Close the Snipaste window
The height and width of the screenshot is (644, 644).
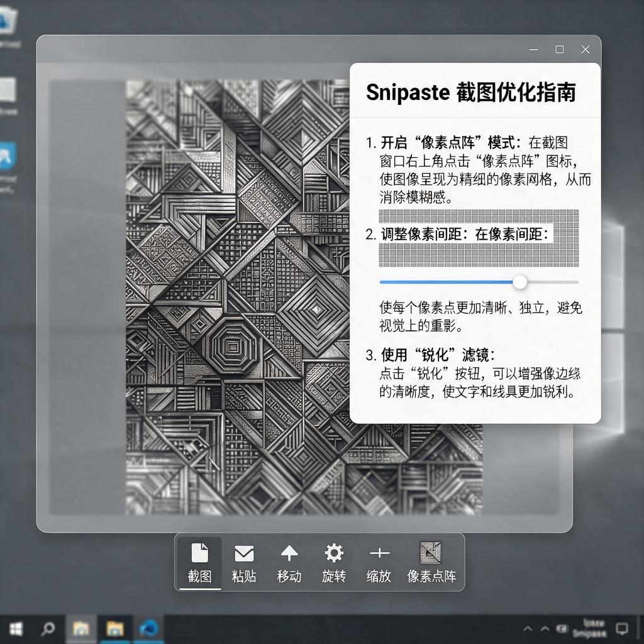point(586,49)
